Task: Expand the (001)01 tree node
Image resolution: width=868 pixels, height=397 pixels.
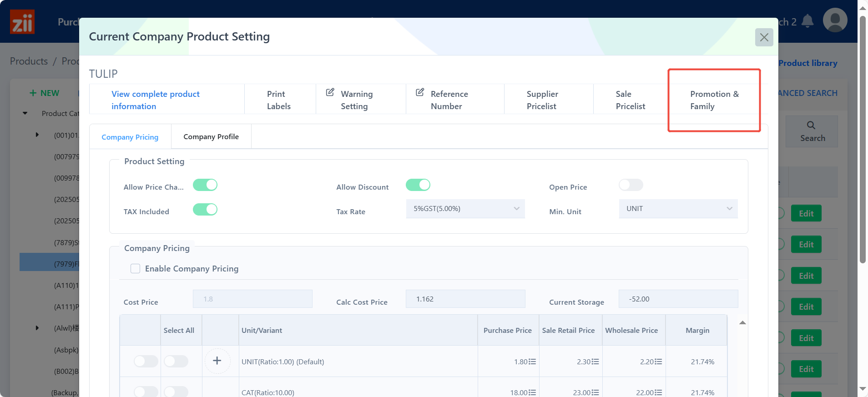Action: tap(37, 135)
